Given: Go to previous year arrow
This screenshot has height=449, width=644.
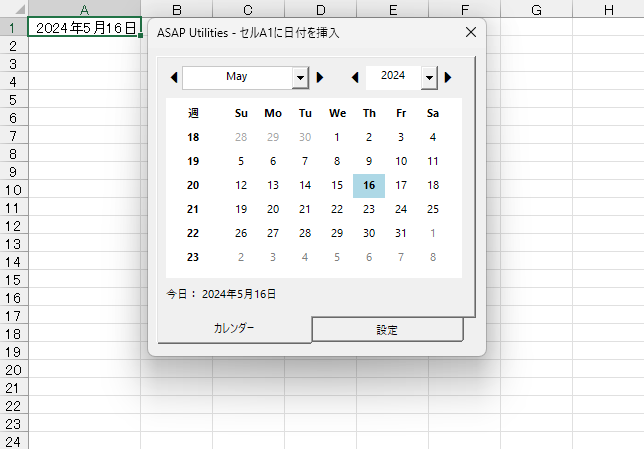Looking at the screenshot, I should click(355, 77).
